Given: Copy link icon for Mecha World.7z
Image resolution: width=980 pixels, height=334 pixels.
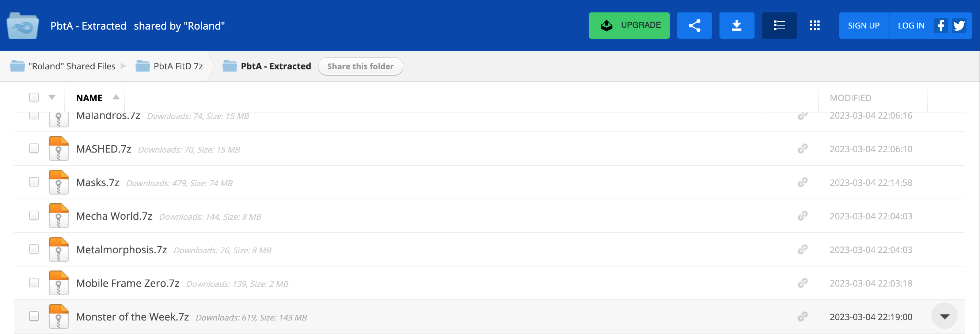Looking at the screenshot, I should point(802,216).
